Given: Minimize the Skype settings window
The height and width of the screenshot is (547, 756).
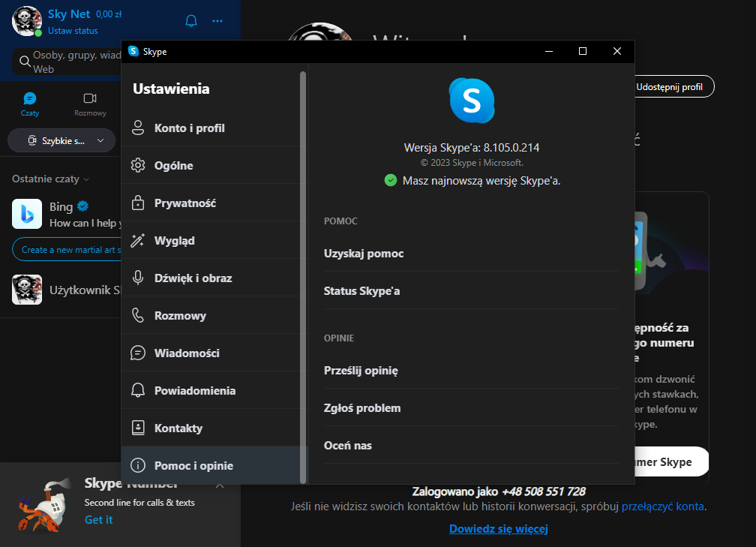Looking at the screenshot, I should [549, 51].
